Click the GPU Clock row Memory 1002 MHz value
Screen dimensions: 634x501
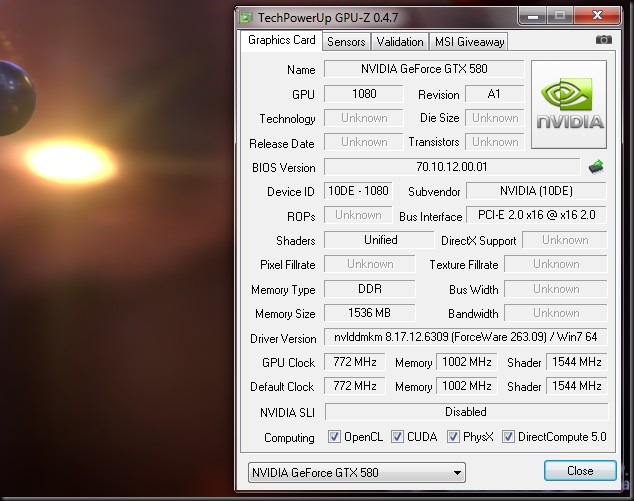click(467, 361)
